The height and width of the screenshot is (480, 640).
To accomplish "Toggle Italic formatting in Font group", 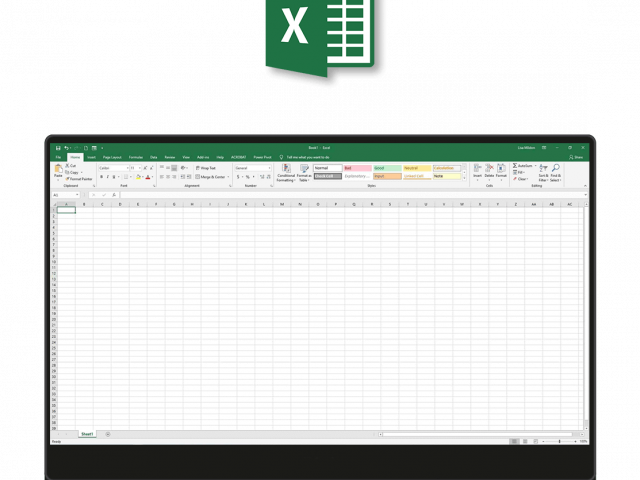I will [x=108, y=177].
